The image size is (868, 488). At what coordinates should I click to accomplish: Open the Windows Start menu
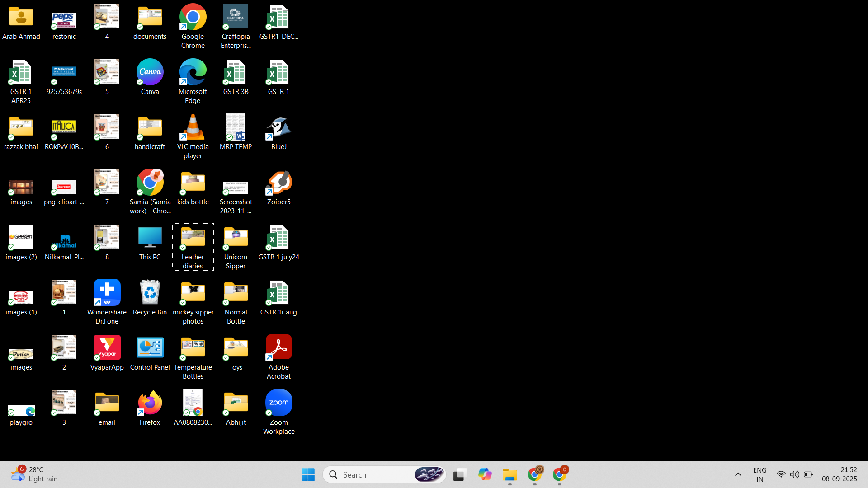pos(308,475)
